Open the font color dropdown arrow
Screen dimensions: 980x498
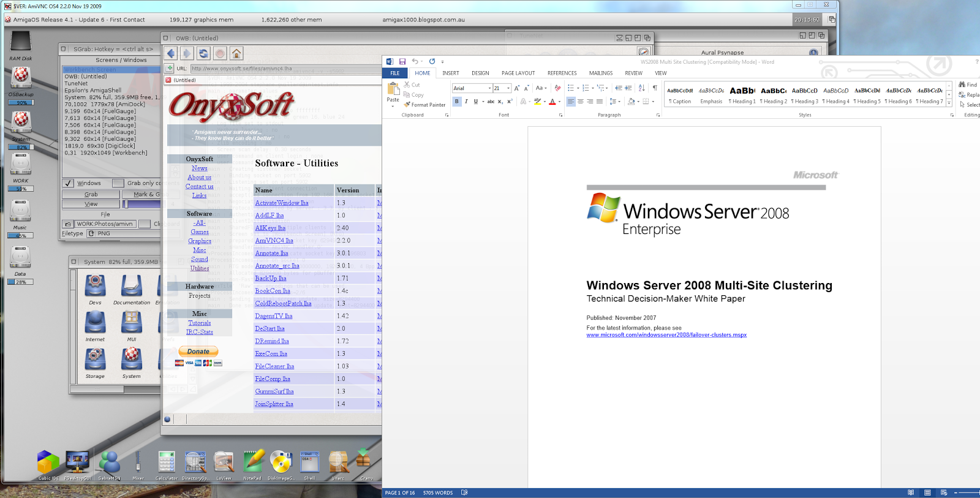click(559, 102)
